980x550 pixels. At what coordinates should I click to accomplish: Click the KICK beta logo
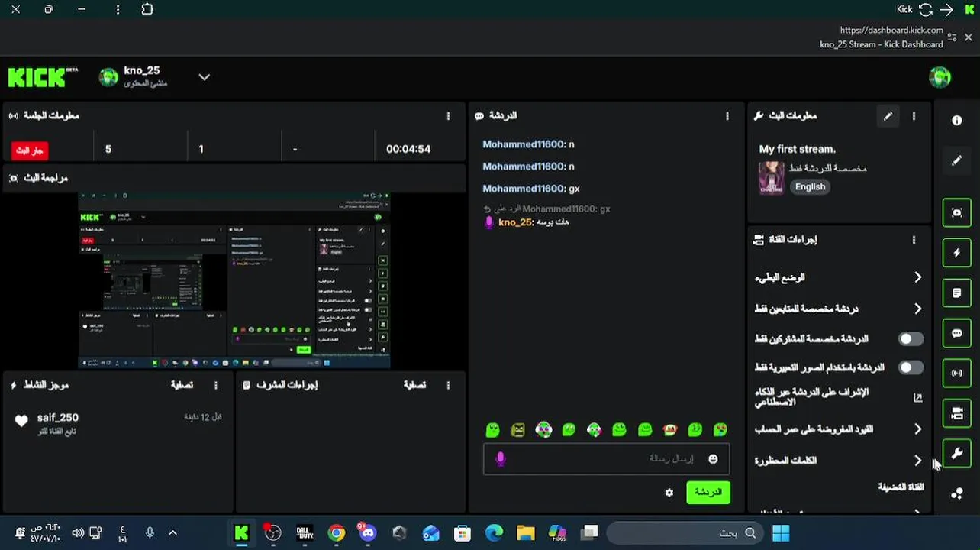pyautogui.click(x=43, y=77)
